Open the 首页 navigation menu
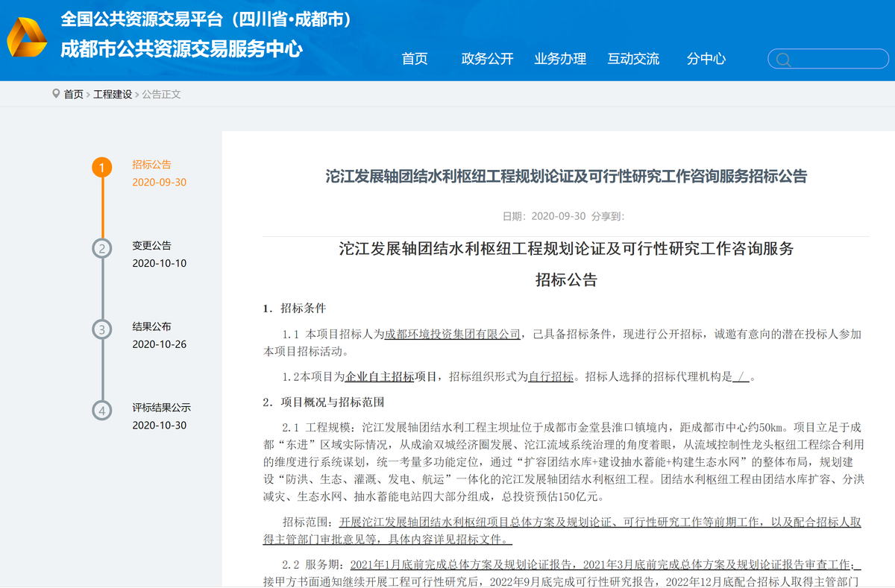 point(415,59)
